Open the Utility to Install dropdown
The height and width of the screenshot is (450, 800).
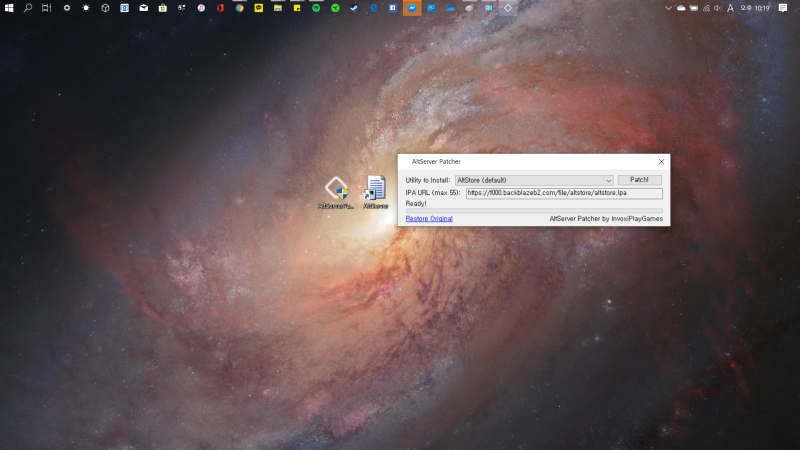534,180
